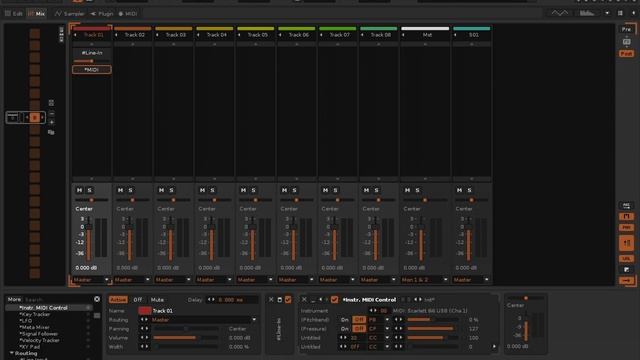Minimize the Instr. MIDI Control device
Image resolution: width=640 pixels, height=360 pixels.
point(313,300)
